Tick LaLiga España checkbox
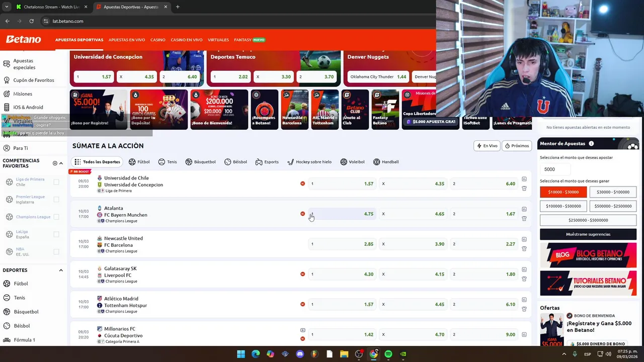This screenshot has width=644, height=362. [x=56, y=234]
